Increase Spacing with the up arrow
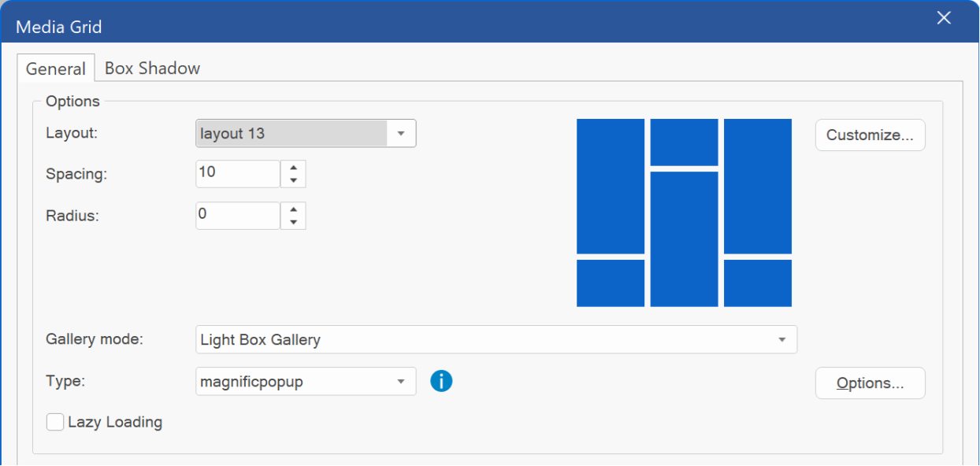 [x=293, y=167]
